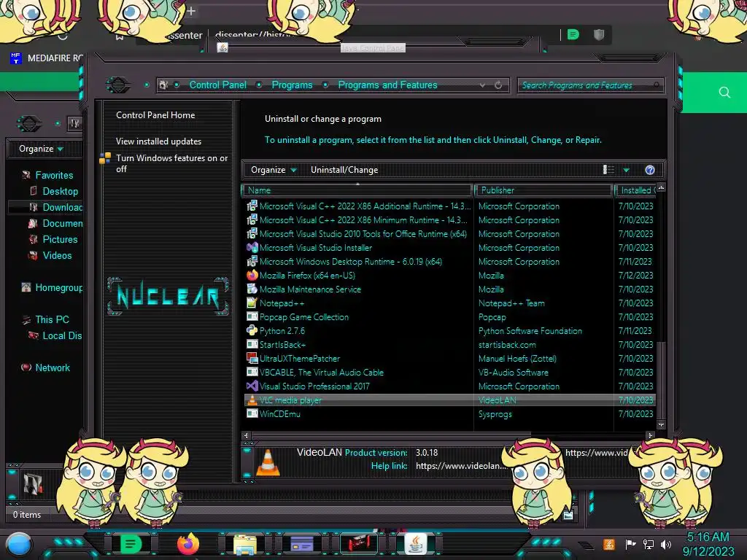747x560 pixels.
Task: Open the Java icon on the taskbar
Action: tap(415, 544)
